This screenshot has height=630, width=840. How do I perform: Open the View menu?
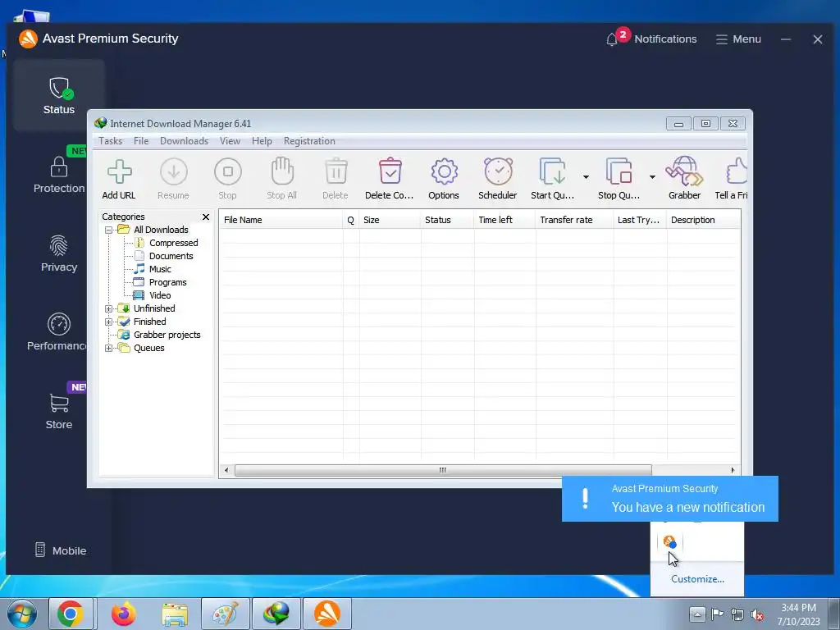point(230,141)
